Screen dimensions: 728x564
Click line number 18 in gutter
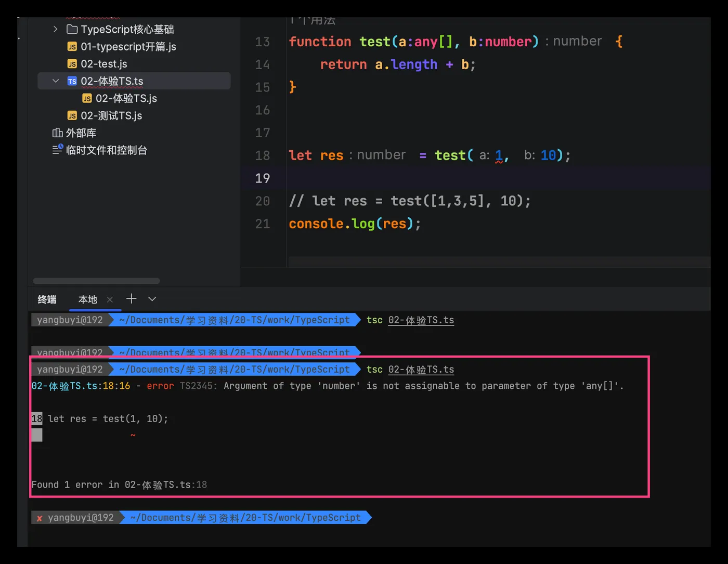tap(263, 155)
